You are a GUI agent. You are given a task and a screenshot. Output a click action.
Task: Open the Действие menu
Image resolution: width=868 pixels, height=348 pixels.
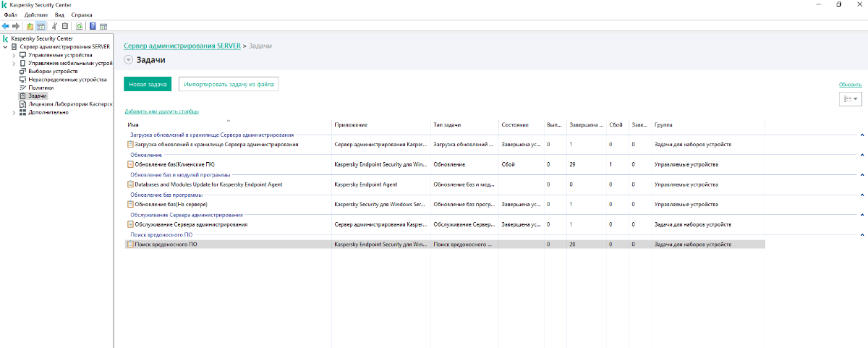coord(36,14)
